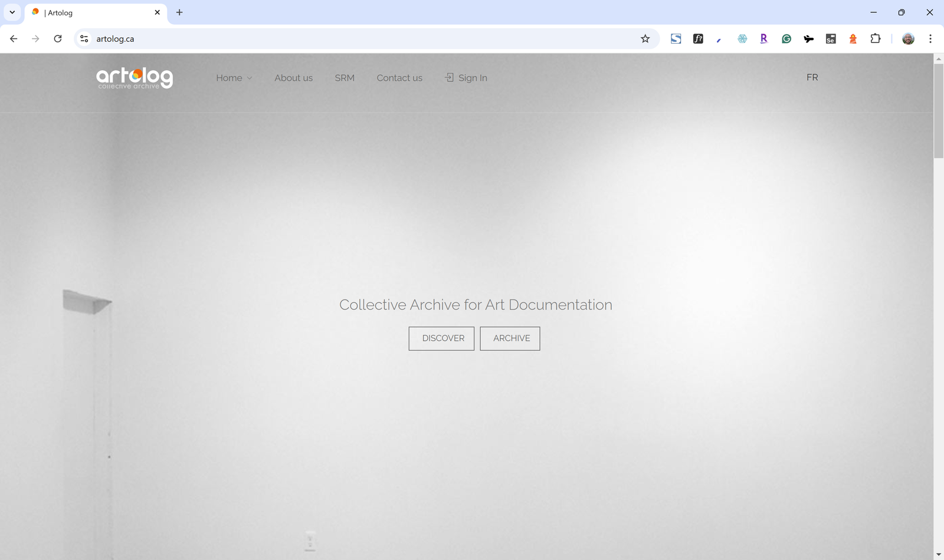
Task: Reload the Artolog page
Action: pyautogui.click(x=58, y=39)
